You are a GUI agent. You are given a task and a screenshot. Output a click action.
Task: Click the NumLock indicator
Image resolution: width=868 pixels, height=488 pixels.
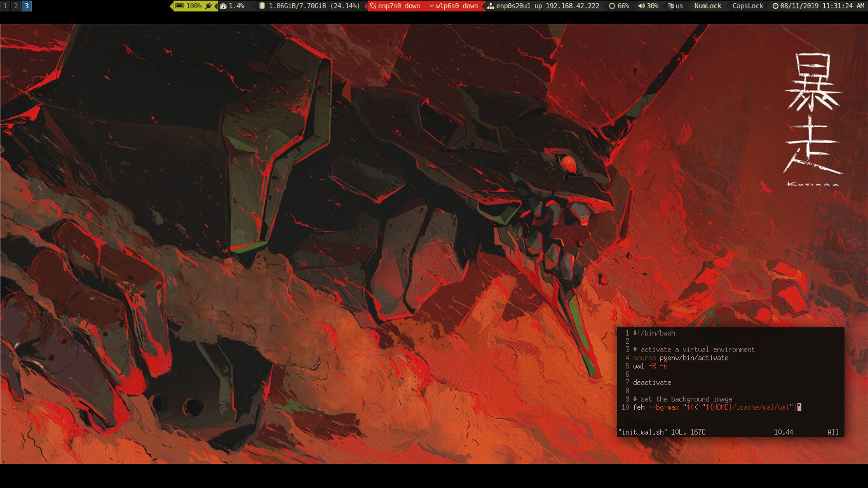pos(708,6)
